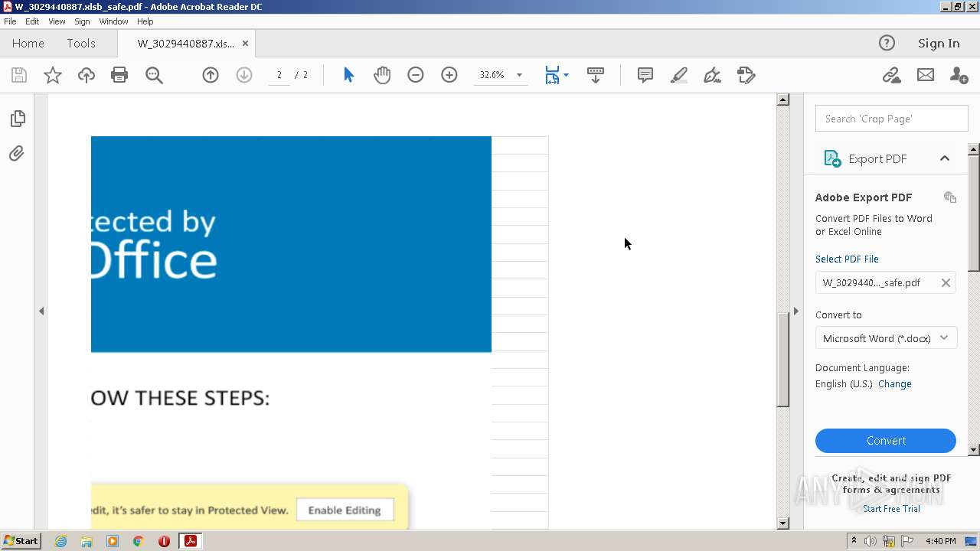
Task: Activate the Selection arrow tool
Action: [x=348, y=75]
